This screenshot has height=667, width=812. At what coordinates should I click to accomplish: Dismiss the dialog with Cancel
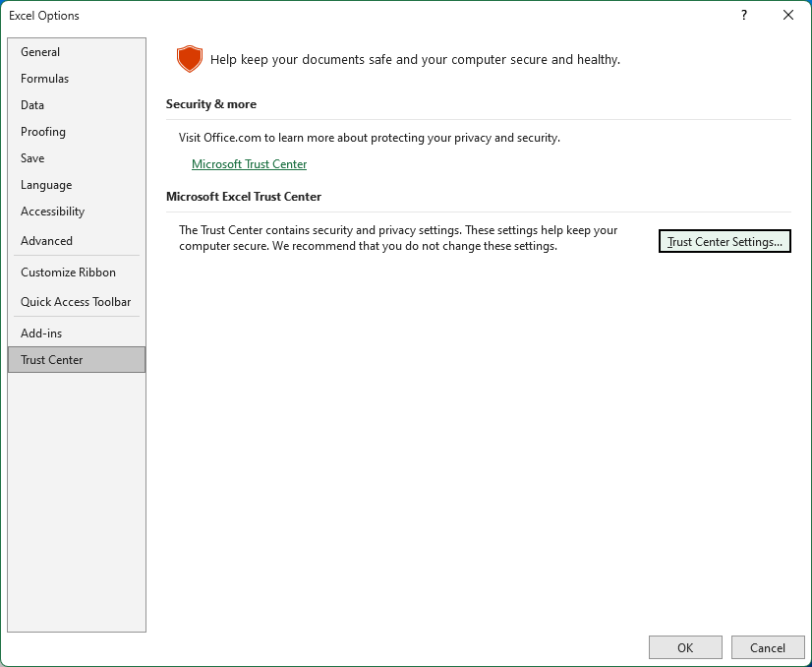[768, 647]
